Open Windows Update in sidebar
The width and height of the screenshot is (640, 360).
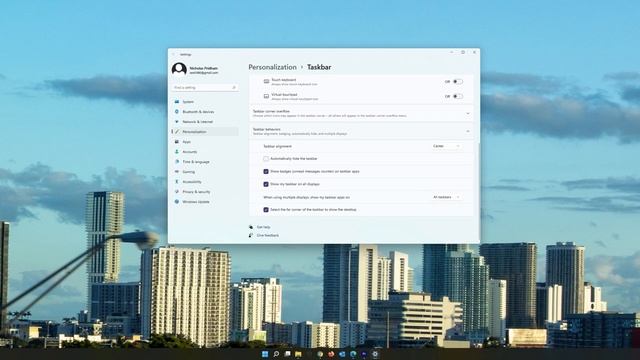[205, 202]
